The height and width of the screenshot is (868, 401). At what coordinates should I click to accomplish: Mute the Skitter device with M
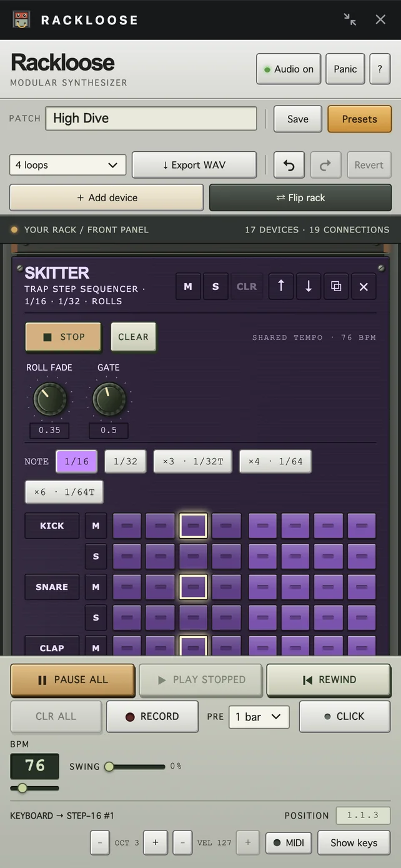188,286
